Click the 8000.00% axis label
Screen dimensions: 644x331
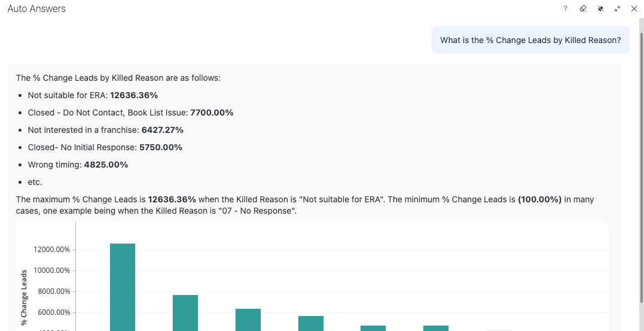pos(53,292)
